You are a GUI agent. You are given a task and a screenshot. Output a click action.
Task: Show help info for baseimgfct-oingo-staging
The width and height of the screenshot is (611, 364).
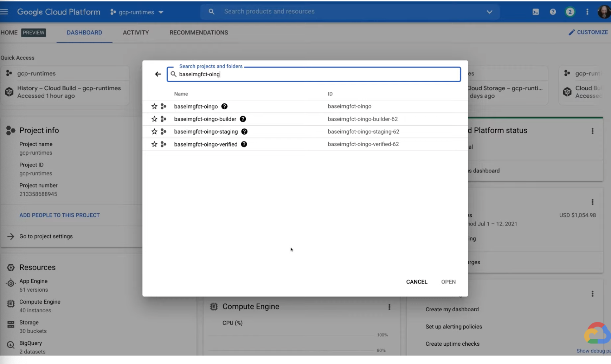[x=244, y=132]
